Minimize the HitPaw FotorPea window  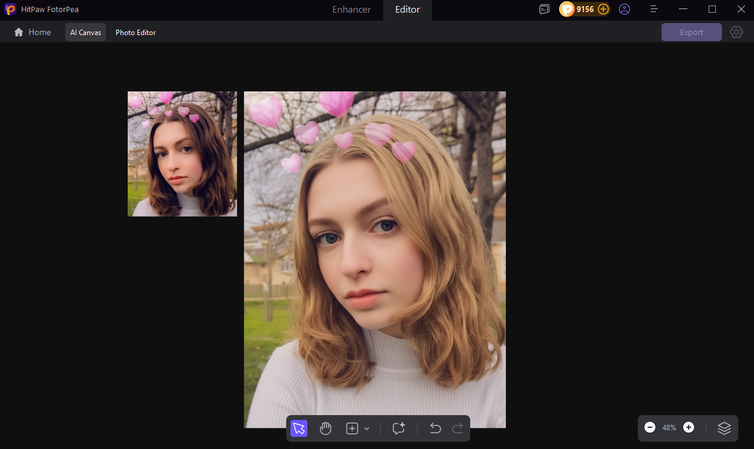(683, 9)
